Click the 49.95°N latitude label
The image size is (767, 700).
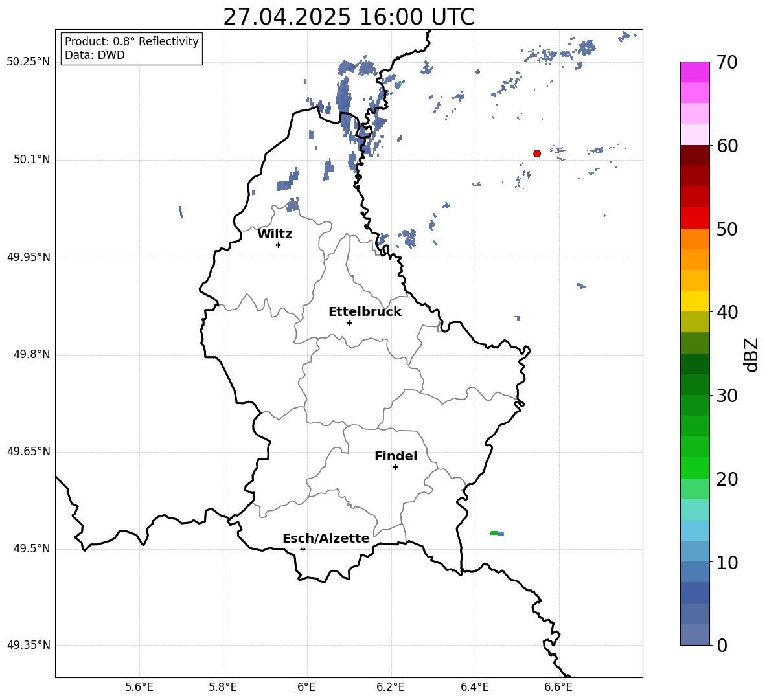coord(29,256)
